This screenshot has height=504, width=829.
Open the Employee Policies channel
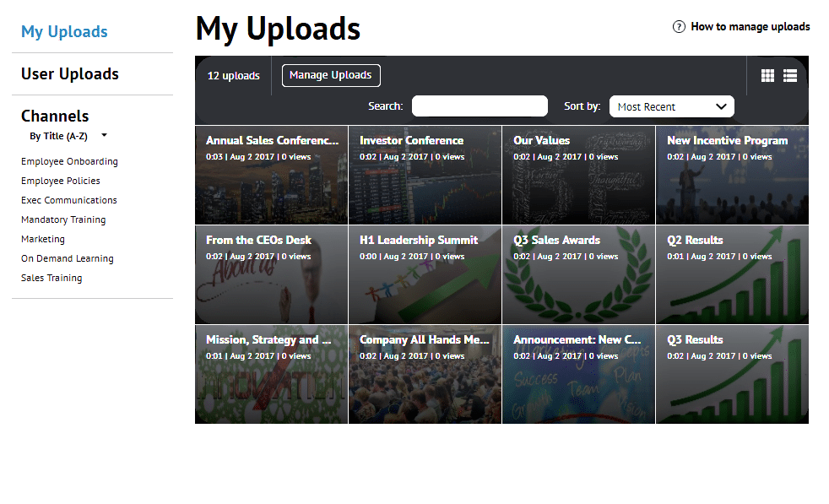click(60, 181)
